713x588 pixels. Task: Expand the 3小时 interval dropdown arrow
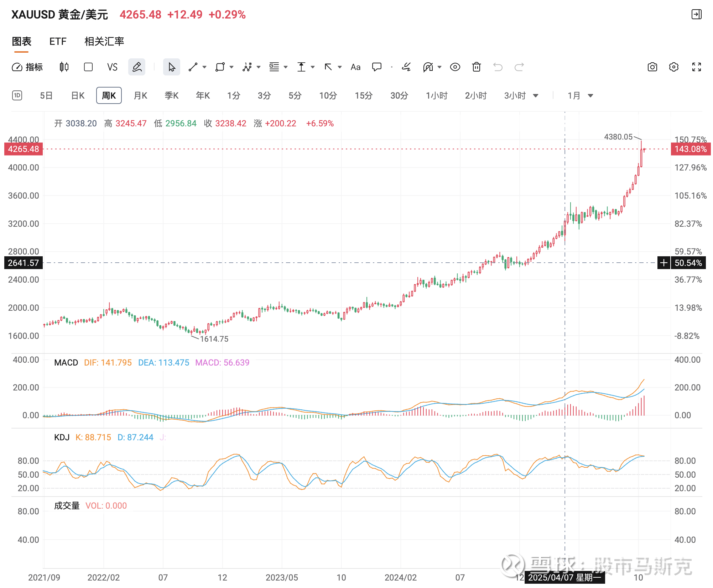[x=535, y=95]
